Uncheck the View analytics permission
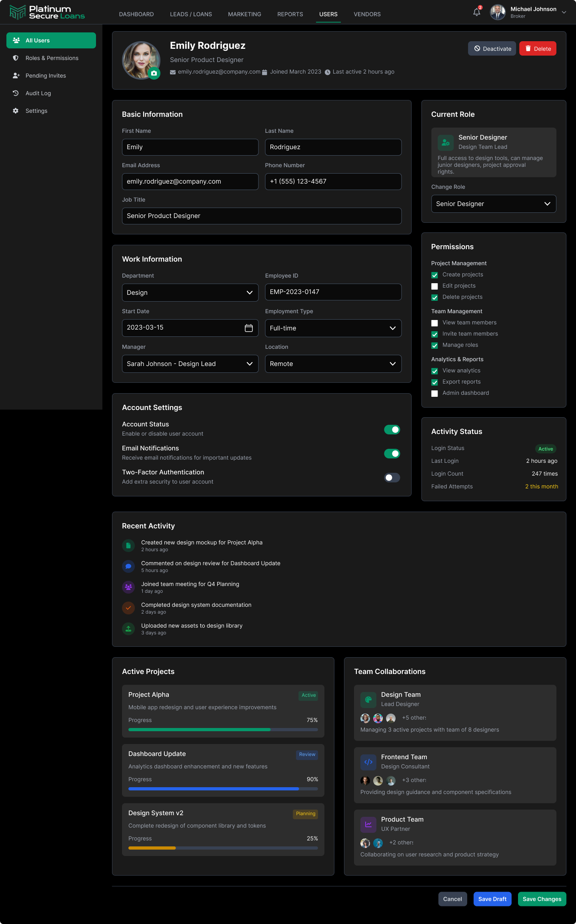 (434, 371)
